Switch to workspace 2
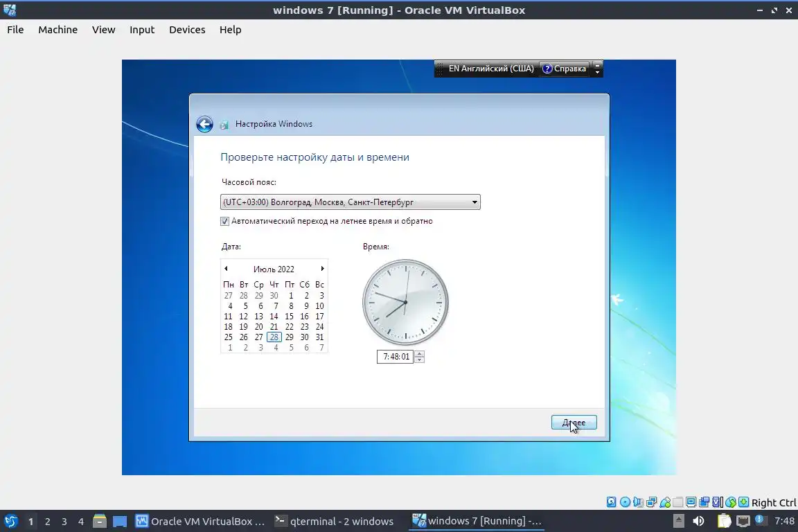798x532 pixels. click(47, 522)
